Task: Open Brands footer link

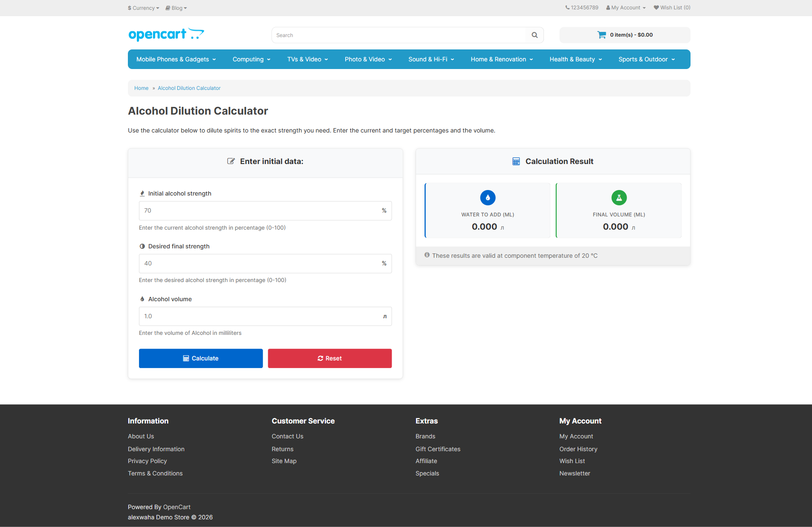Action: [x=425, y=436]
